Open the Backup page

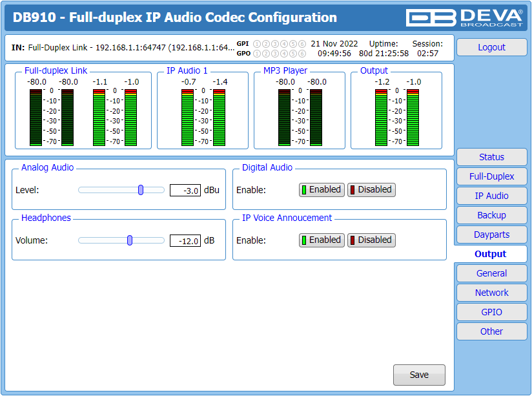pos(491,215)
